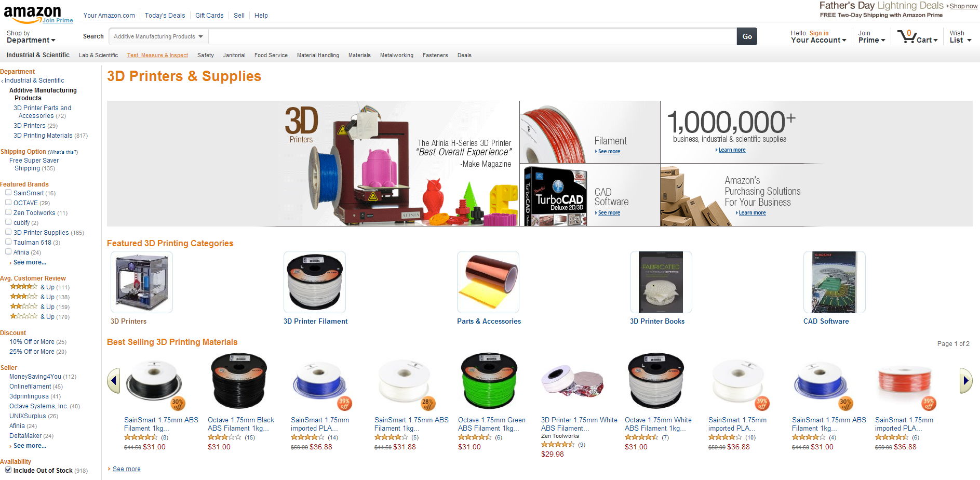980x480 pixels.
Task: Open 3D Printer Filament category image
Action: (315, 282)
